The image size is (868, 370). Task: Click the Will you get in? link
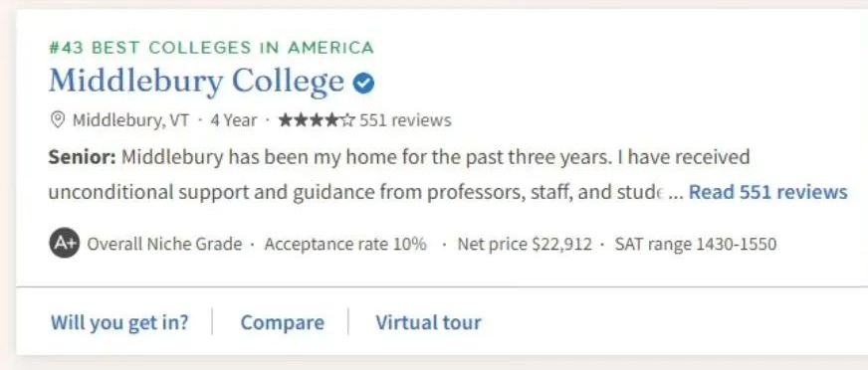[x=119, y=322]
